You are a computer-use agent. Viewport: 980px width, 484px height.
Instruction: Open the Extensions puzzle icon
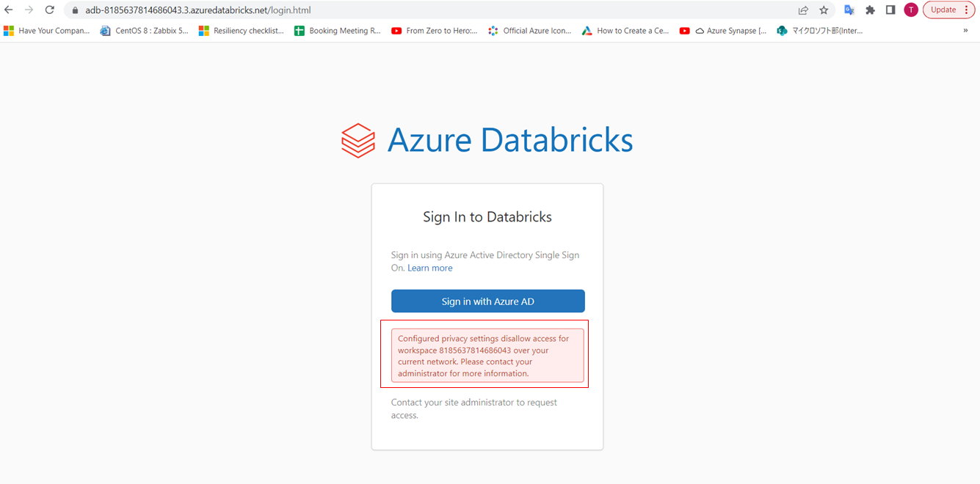click(871, 10)
